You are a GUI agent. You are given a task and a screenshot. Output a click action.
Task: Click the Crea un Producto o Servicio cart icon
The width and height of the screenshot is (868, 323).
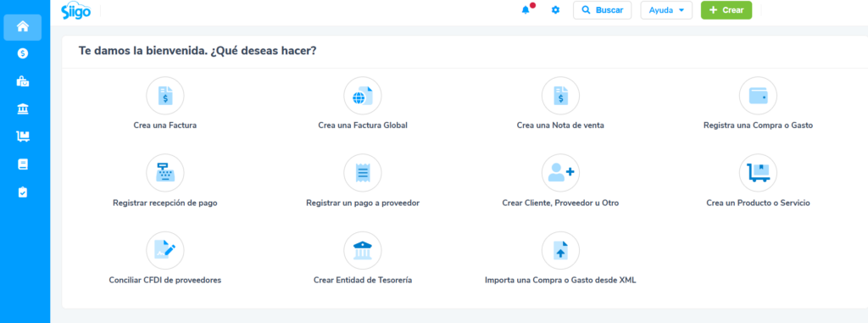pos(758,173)
